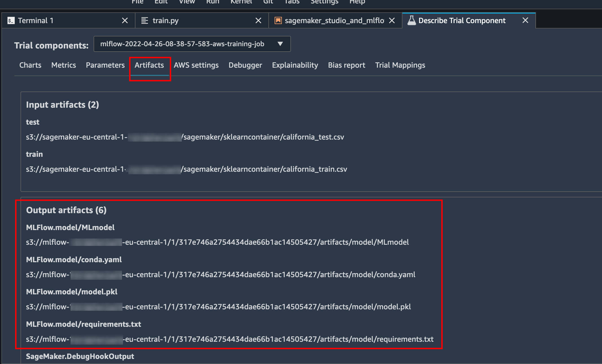Open the File menu
Viewport: 602px width, 364px height.
(137, 2)
